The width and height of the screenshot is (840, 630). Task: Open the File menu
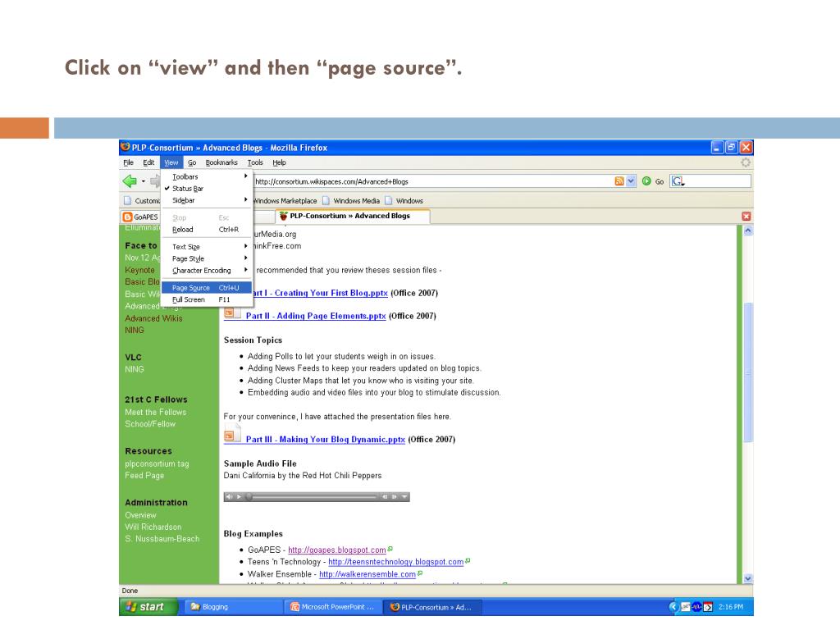coord(129,162)
